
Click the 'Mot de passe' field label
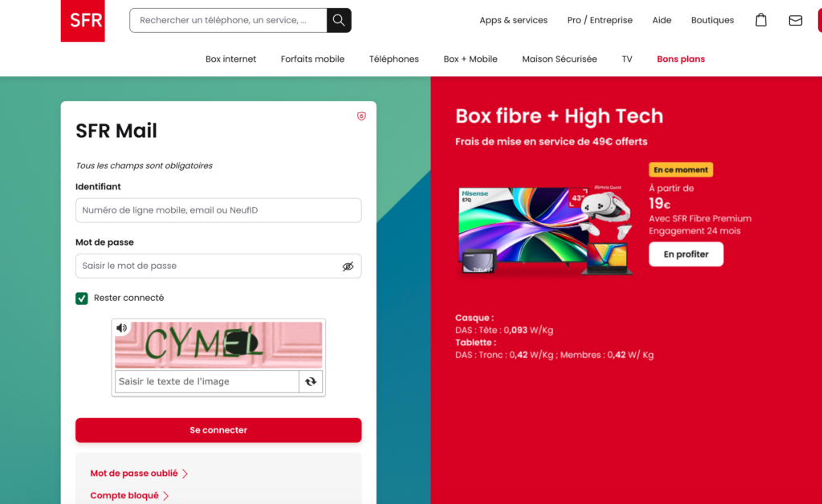[105, 242]
